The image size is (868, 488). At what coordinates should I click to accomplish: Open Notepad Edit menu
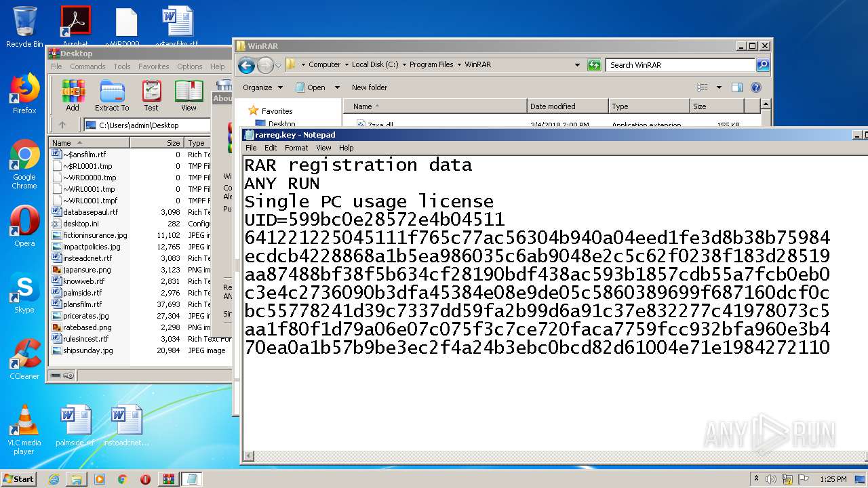pyautogui.click(x=271, y=148)
